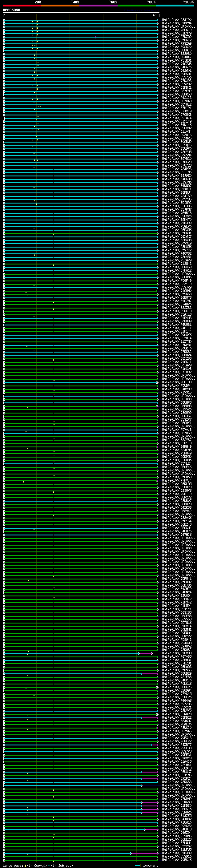Choose hit UniRef100_O28994

click(x=177, y=690)
